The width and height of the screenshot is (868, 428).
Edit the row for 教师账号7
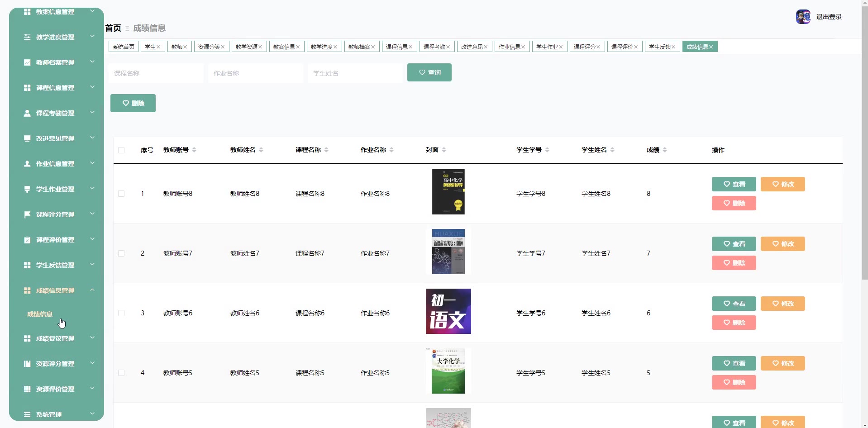783,244
